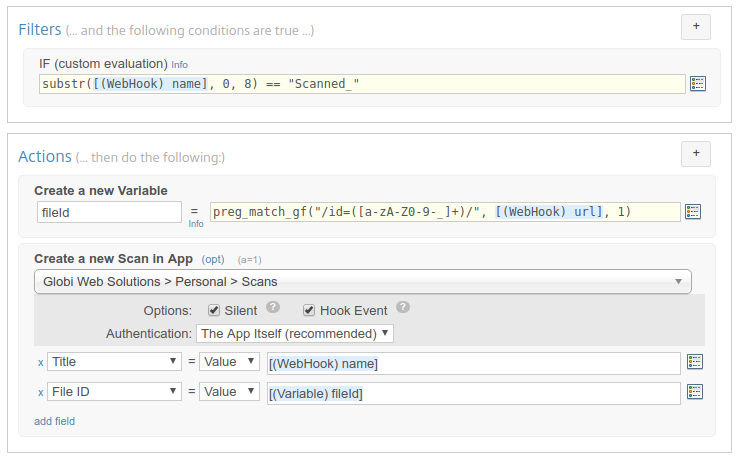The height and width of the screenshot is (460, 740).
Task: Open token picker beside preg_match_gf variable expression
Action: [693, 211]
